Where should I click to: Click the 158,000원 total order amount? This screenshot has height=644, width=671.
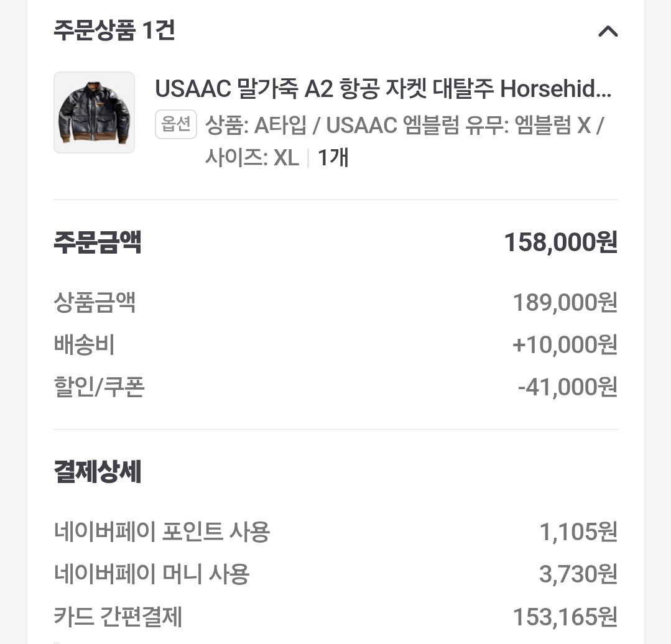(x=560, y=242)
